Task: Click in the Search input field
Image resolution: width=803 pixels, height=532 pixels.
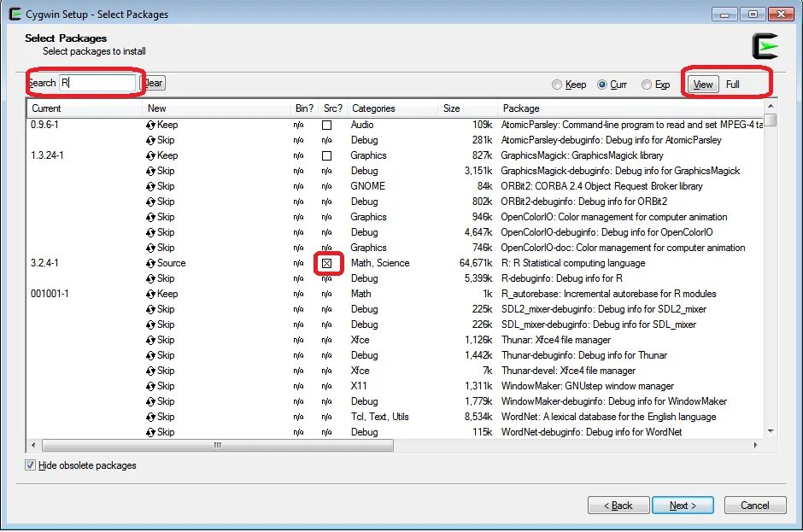Action: [x=98, y=83]
